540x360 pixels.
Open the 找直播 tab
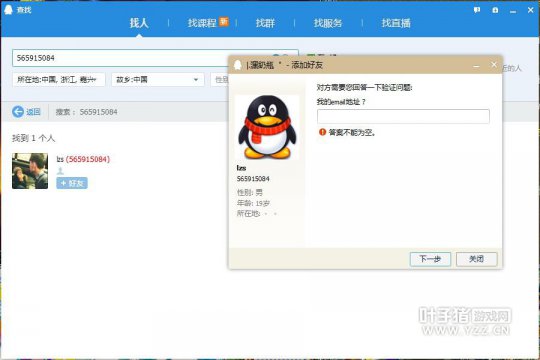click(x=396, y=23)
